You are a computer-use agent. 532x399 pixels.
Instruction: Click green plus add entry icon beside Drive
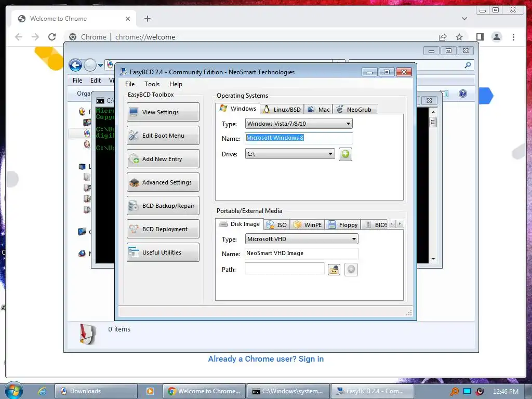(x=345, y=154)
